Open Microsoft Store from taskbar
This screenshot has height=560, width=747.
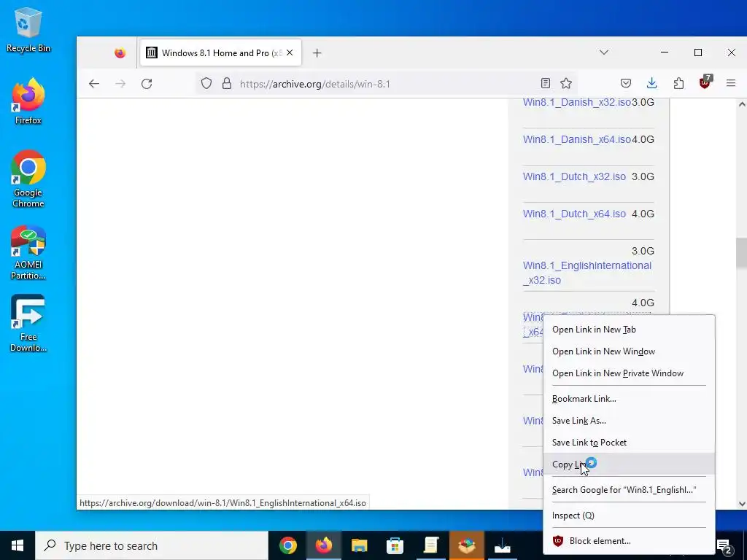[x=395, y=545]
